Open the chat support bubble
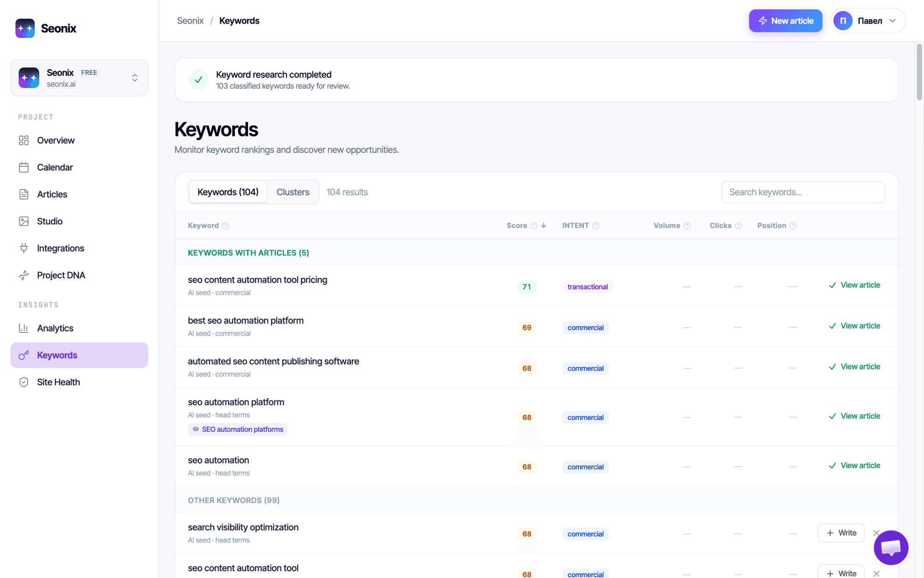The height and width of the screenshot is (578, 924). pos(891,547)
